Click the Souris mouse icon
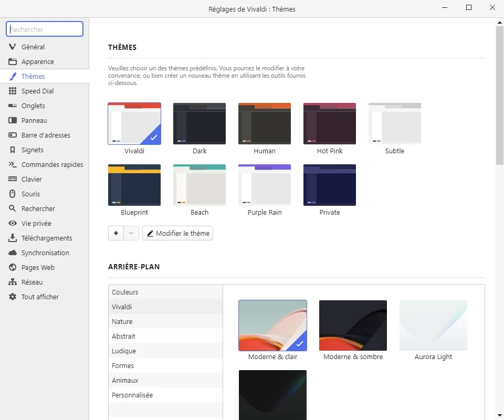This screenshot has height=420, width=504. [x=13, y=194]
